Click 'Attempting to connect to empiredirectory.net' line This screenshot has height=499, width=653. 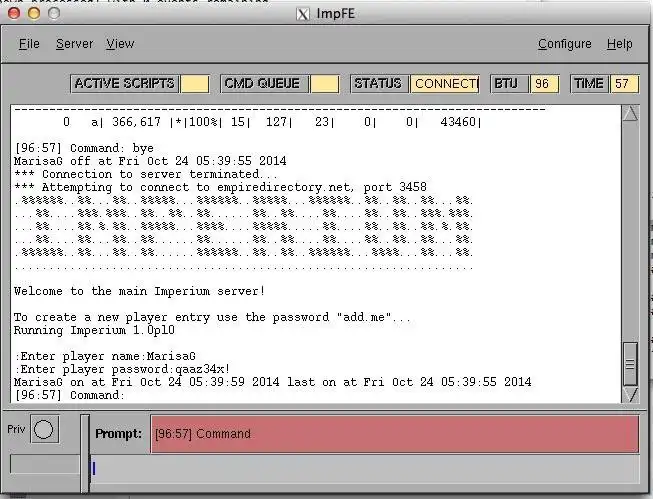coord(221,187)
